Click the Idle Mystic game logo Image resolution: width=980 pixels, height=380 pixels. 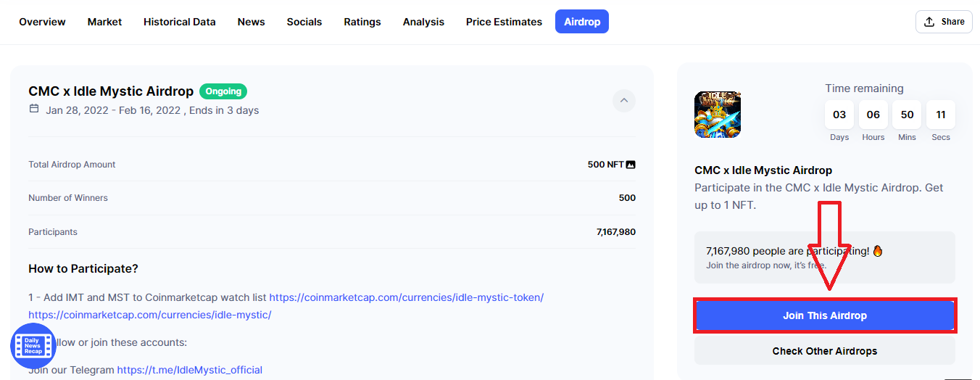(717, 115)
